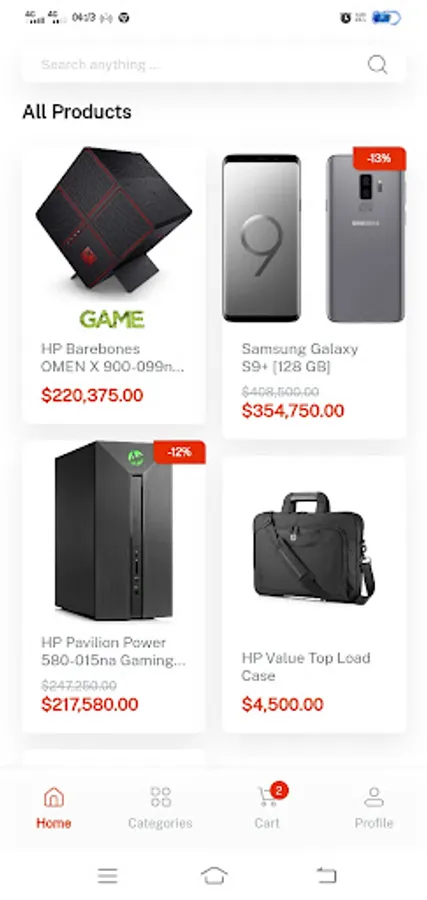Tap the search magnifier icon
The image size is (427, 900).
377,64
